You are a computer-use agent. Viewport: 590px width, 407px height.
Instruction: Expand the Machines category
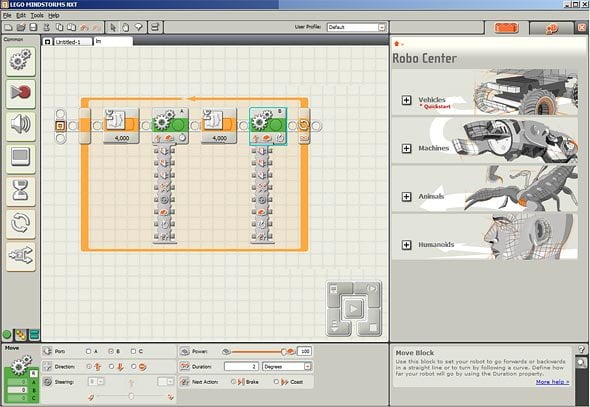[x=406, y=148]
